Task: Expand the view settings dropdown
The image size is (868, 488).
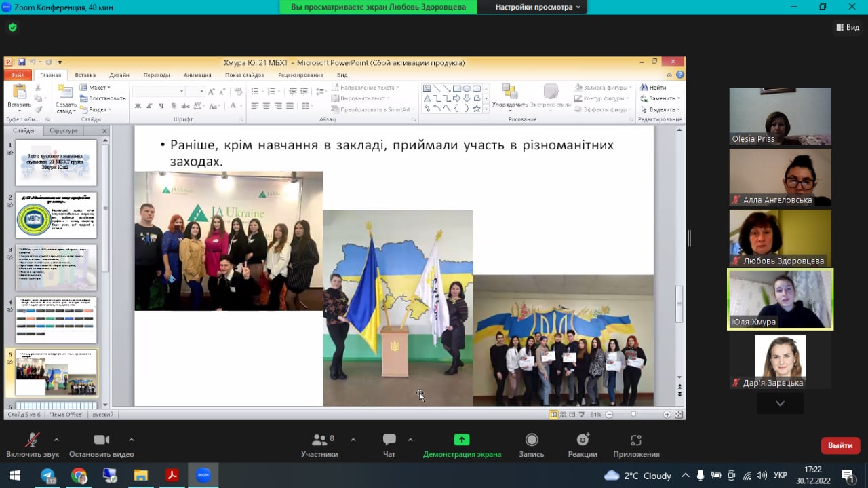Action: 538,7
